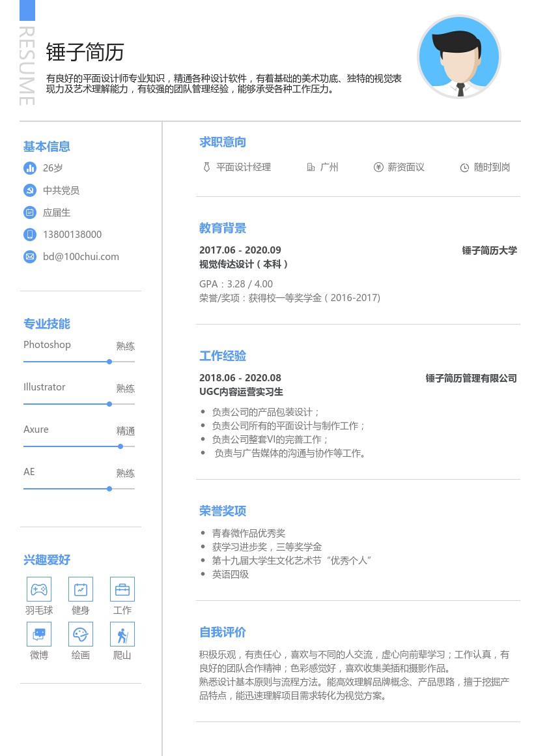Click the badminton hobby icon
Screen dimensions: 534x756
tap(39, 589)
